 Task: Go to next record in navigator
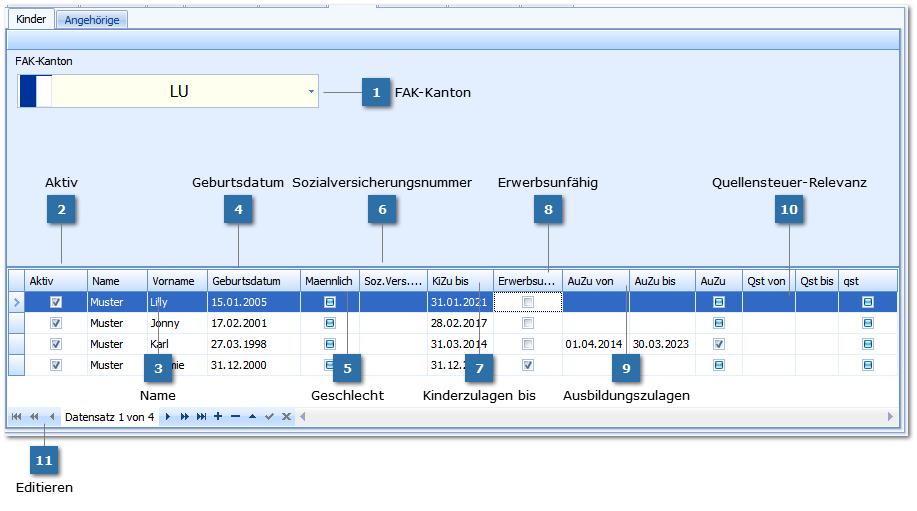coord(168,416)
